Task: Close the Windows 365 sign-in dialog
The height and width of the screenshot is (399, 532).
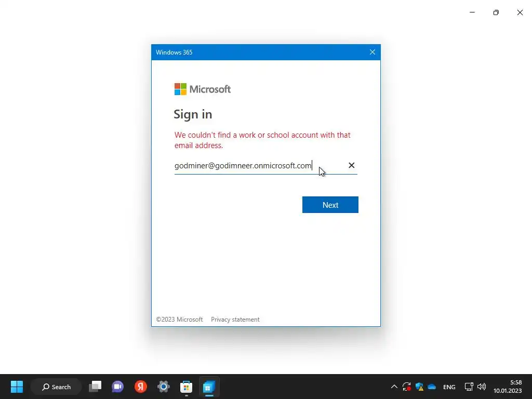Action: [372, 52]
